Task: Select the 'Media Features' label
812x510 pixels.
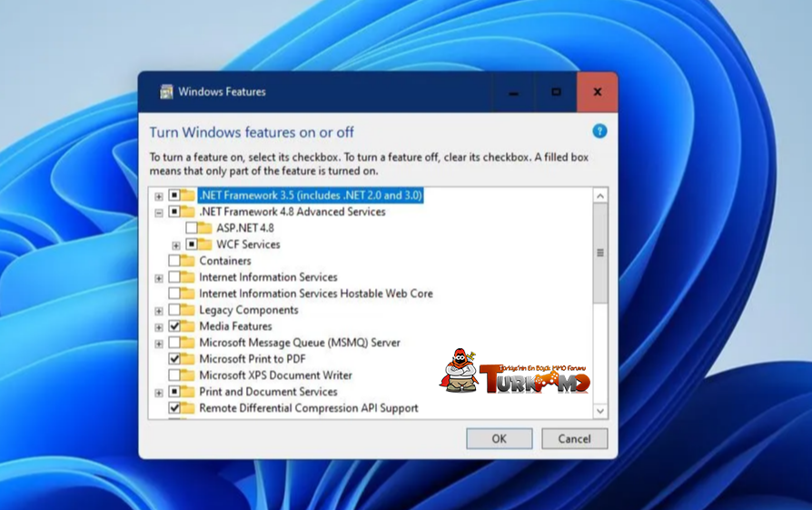Action: [235, 326]
